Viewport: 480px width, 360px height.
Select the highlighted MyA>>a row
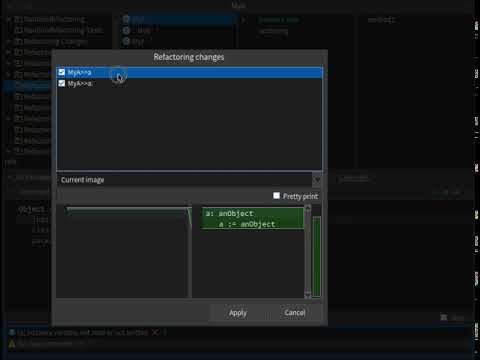point(189,72)
